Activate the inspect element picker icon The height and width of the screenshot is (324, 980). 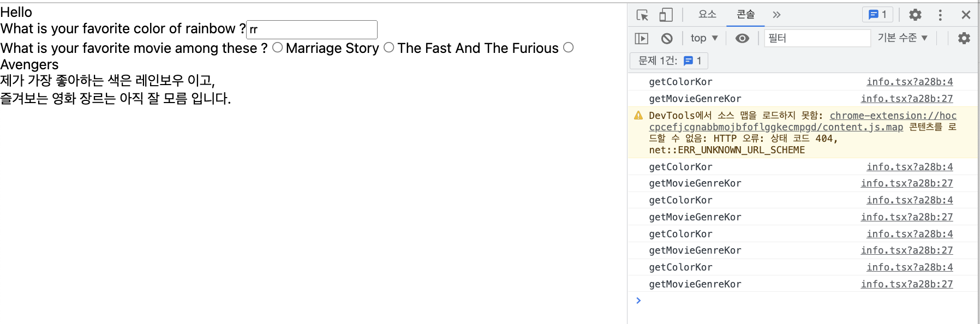pos(642,15)
